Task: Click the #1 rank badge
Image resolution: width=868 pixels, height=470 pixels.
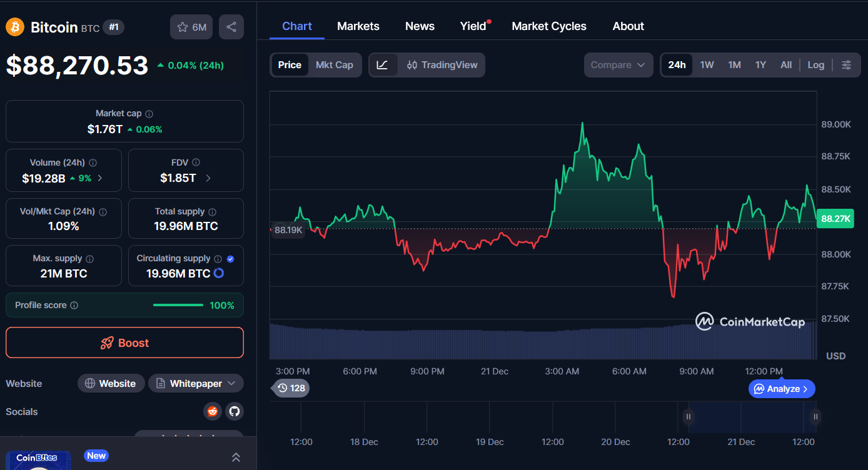Action: coord(113,27)
